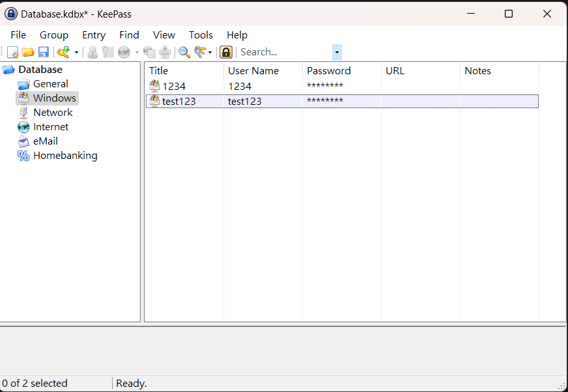This screenshot has width=568, height=392.
Task: Click the 'Ready.' status bar text
Action: click(131, 384)
